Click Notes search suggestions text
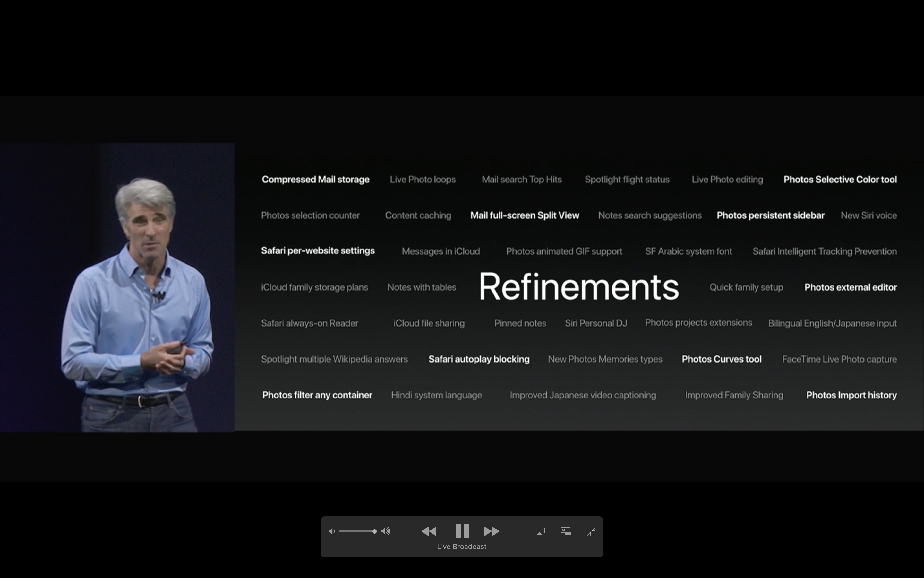 pos(650,215)
